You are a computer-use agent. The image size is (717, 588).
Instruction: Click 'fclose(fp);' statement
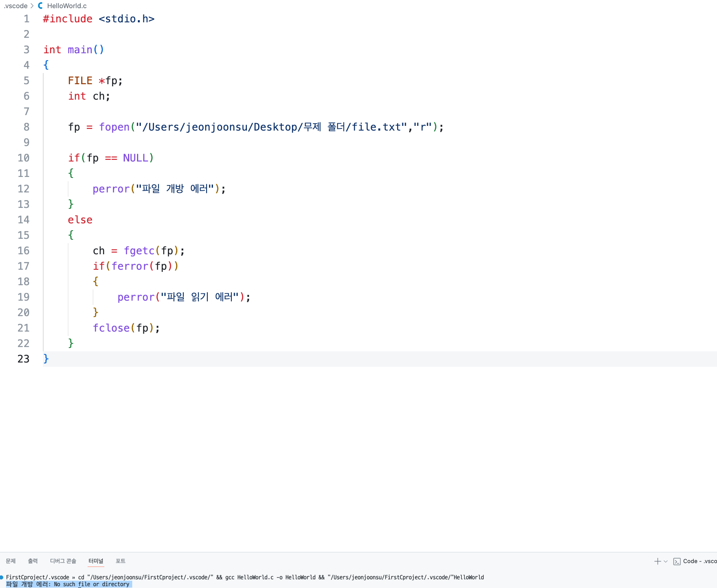127,328
